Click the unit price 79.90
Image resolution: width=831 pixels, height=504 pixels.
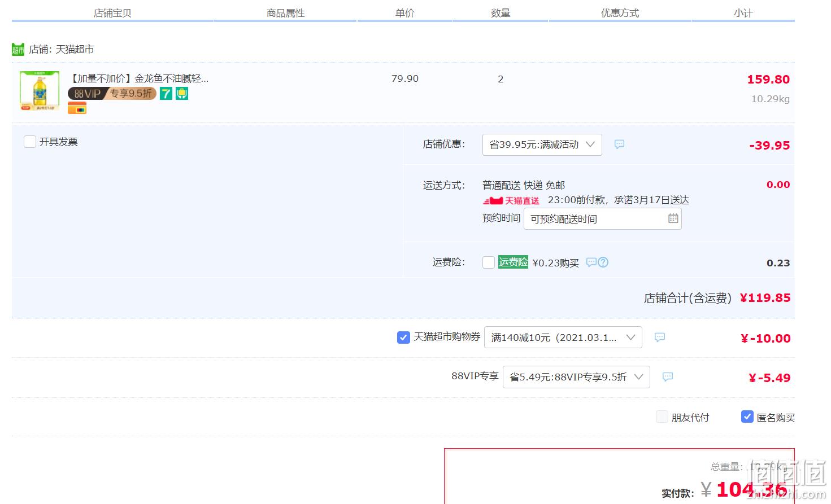405,79
